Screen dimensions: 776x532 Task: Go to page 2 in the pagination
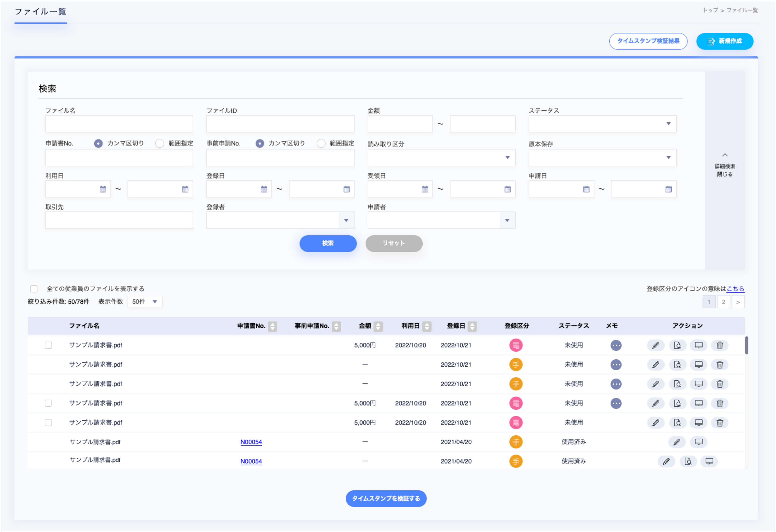tap(724, 302)
